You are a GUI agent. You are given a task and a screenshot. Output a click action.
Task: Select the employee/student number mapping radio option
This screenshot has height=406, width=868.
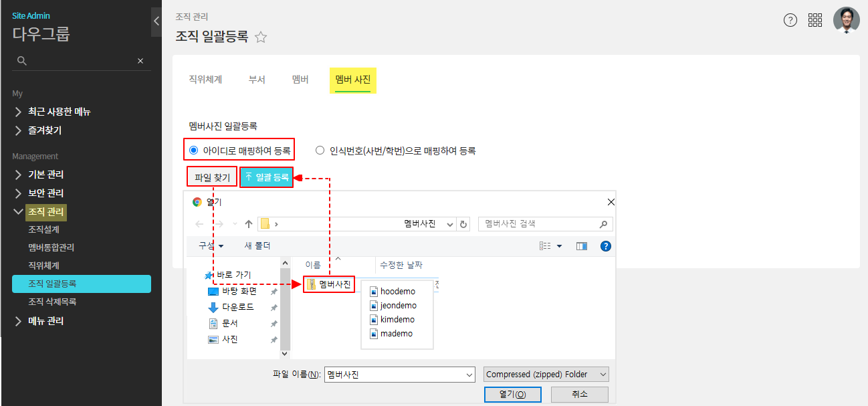(x=320, y=150)
